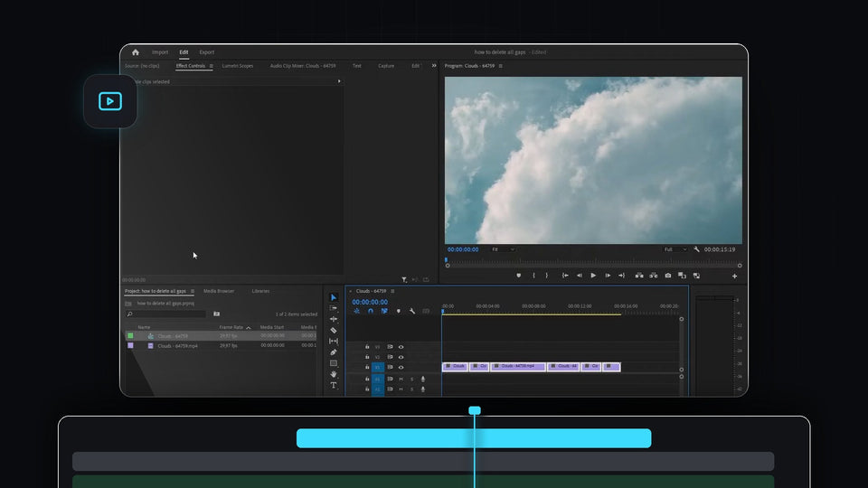The image size is (868, 488).
Task: Select the Rectangle tool
Action: pos(334,363)
